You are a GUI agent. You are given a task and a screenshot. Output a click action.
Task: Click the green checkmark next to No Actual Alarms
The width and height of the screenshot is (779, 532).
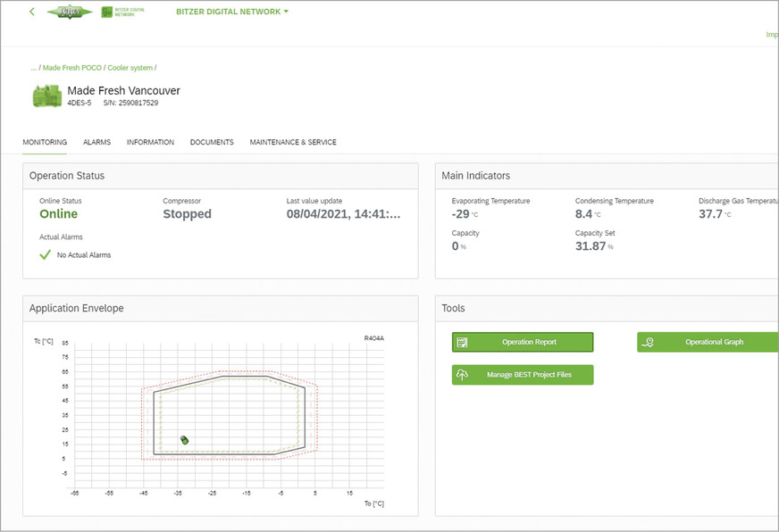(x=46, y=254)
